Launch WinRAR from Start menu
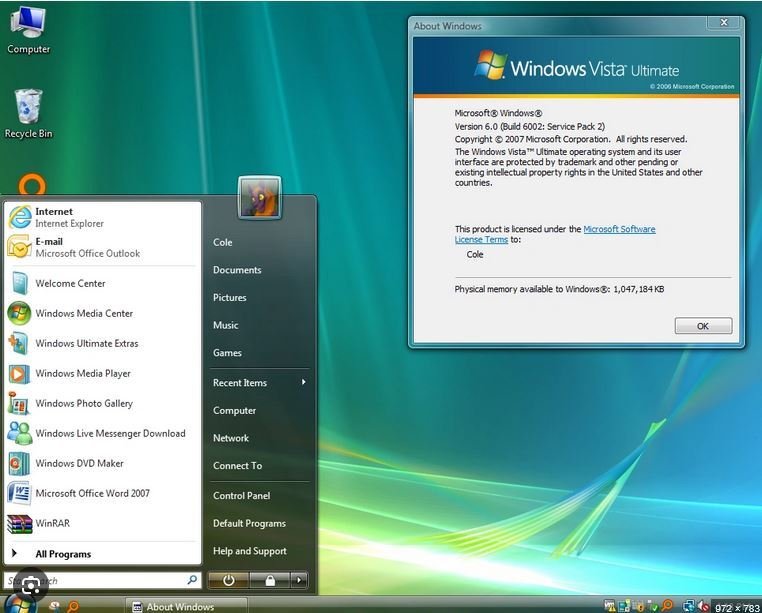This screenshot has width=762, height=613. click(x=103, y=524)
